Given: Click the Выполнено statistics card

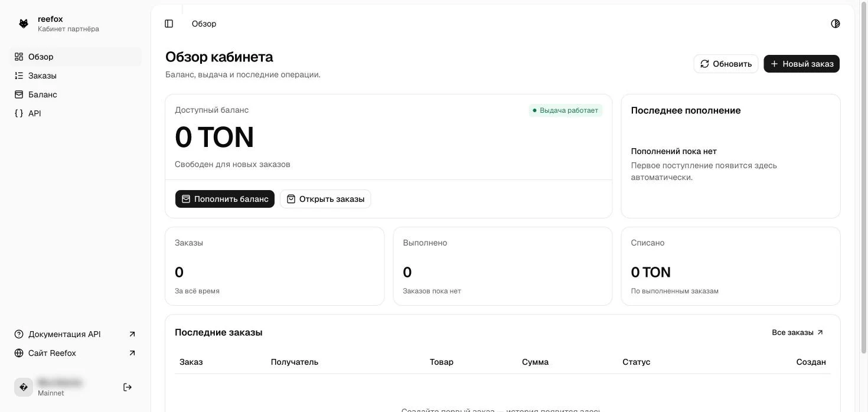Looking at the screenshot, I should 502,266.
